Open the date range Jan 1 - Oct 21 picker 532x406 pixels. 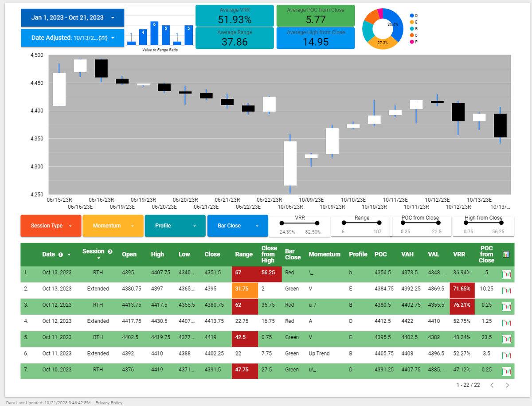(73, 17)
